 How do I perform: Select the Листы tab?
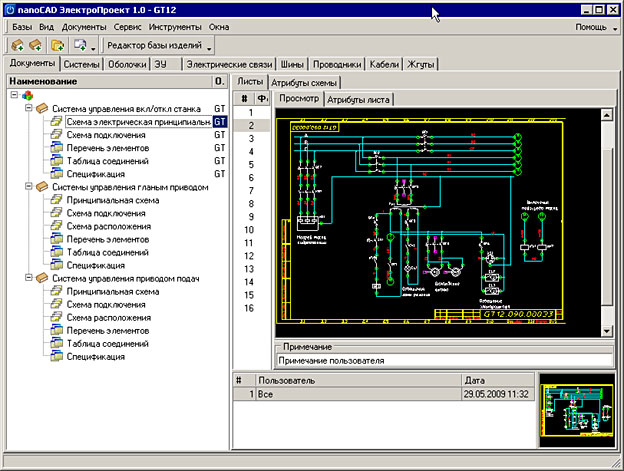tap(250, 82)
